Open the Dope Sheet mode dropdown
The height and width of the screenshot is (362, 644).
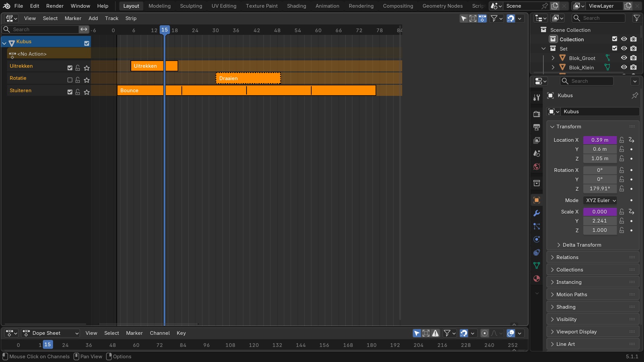tap(51, 333)
